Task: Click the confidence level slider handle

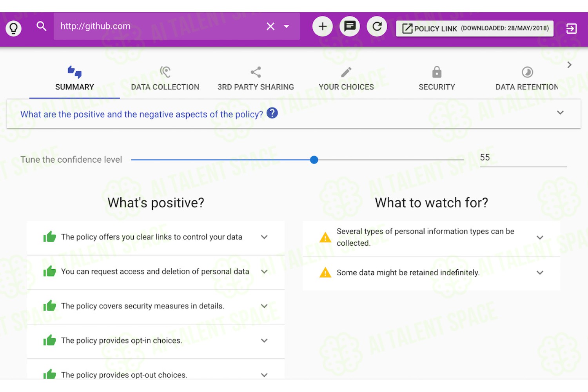Action: click(314, 160)
